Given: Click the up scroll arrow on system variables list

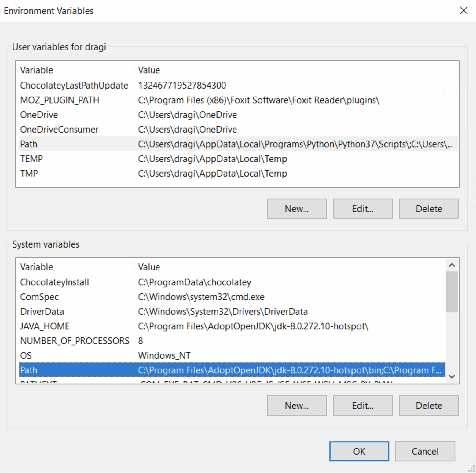Looking at the screenshot, I should [x=452, y=265].
